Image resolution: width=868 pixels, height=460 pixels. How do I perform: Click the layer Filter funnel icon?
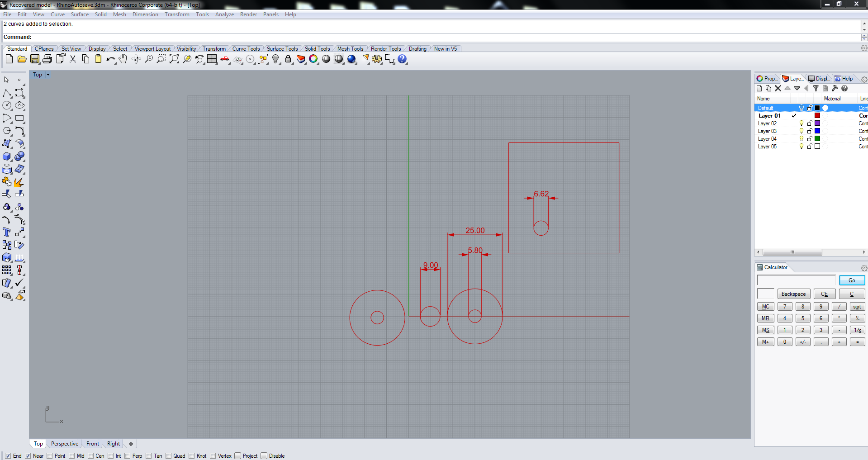(x=816, y=88)
